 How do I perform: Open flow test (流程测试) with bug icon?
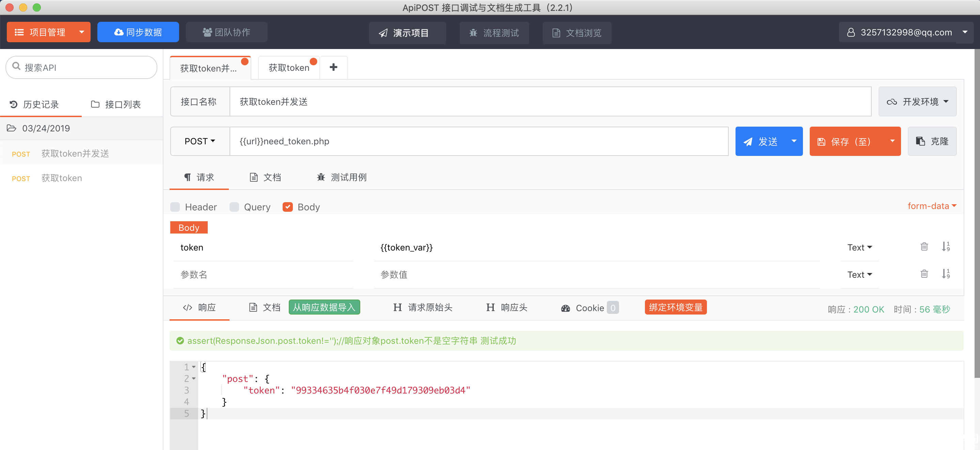click(x=494, y=33)
